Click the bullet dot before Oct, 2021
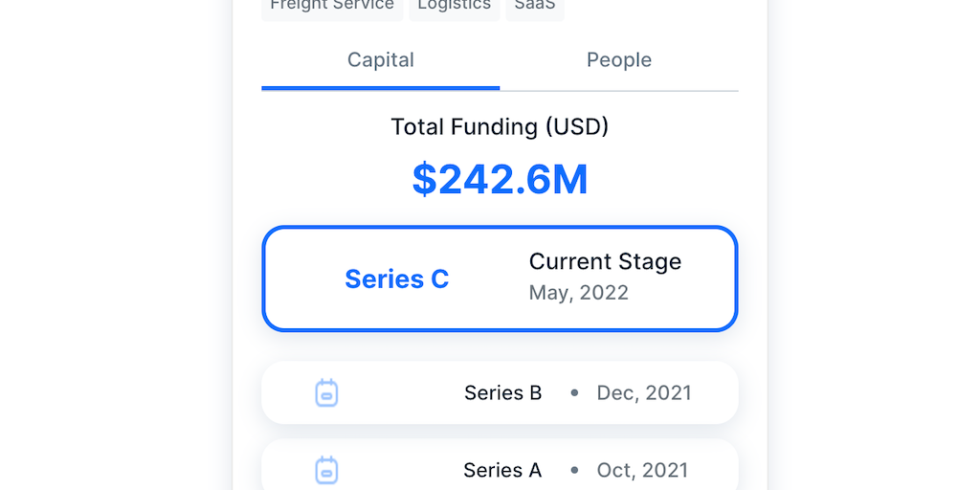 pyautogui.click(x=574, y=470)
